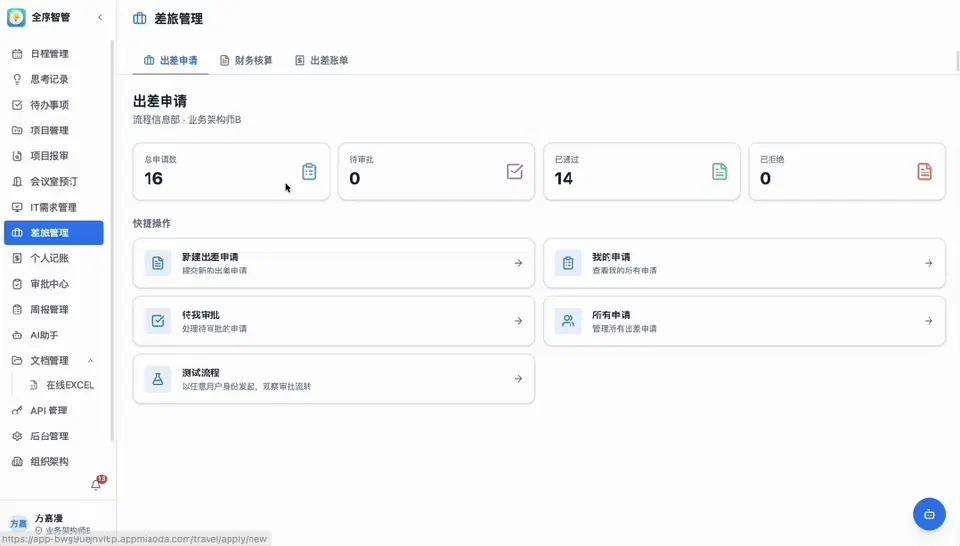Click the organization icon beside 组织架构
960x546 pixels.
coord(17,462)
